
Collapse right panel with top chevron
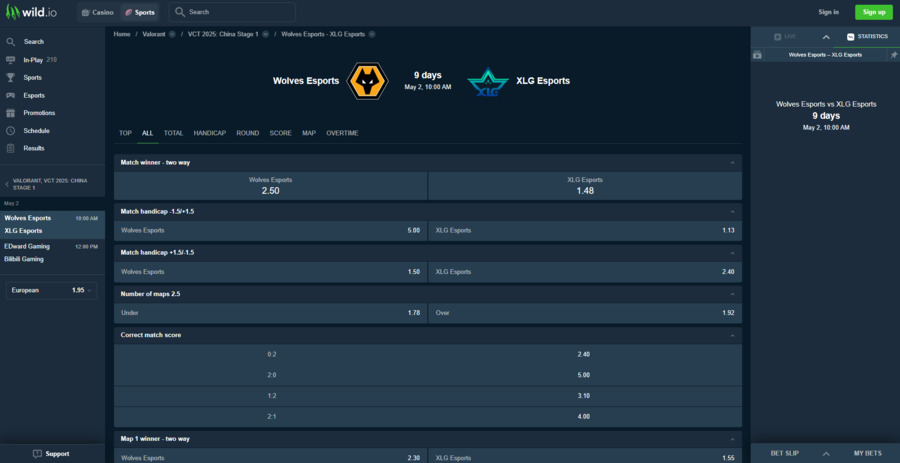(826, 37)
